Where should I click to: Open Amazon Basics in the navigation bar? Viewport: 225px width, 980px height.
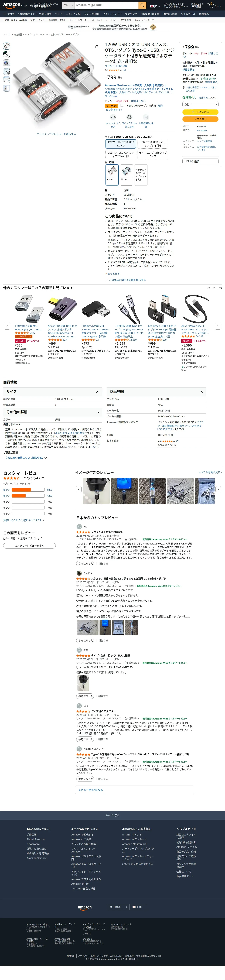tap(150, 14)
